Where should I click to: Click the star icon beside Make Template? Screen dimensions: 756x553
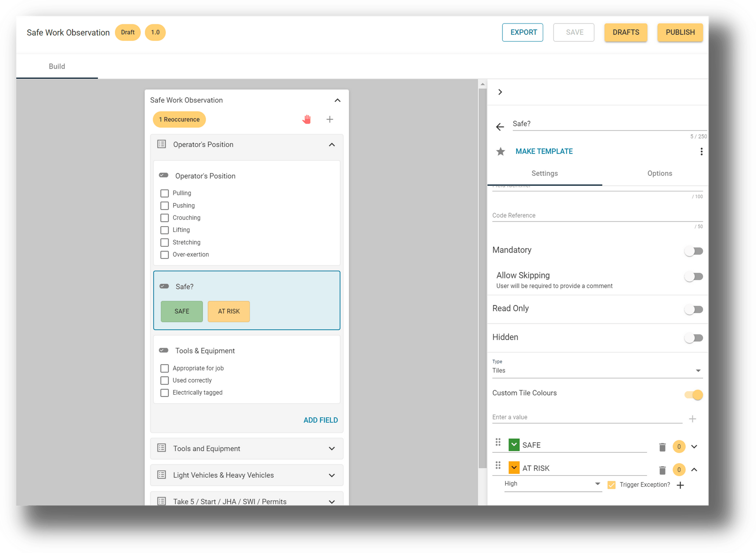(x=500, y=152)
